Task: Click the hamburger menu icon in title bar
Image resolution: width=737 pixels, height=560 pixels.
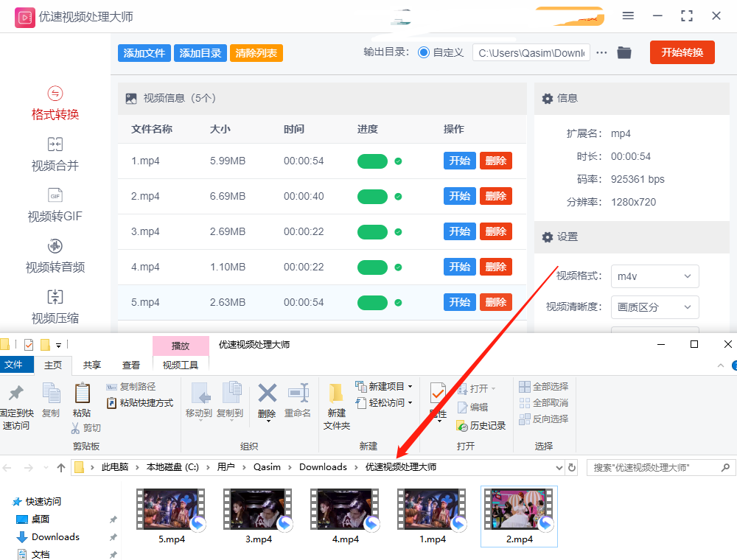Action: pos(628,16)
